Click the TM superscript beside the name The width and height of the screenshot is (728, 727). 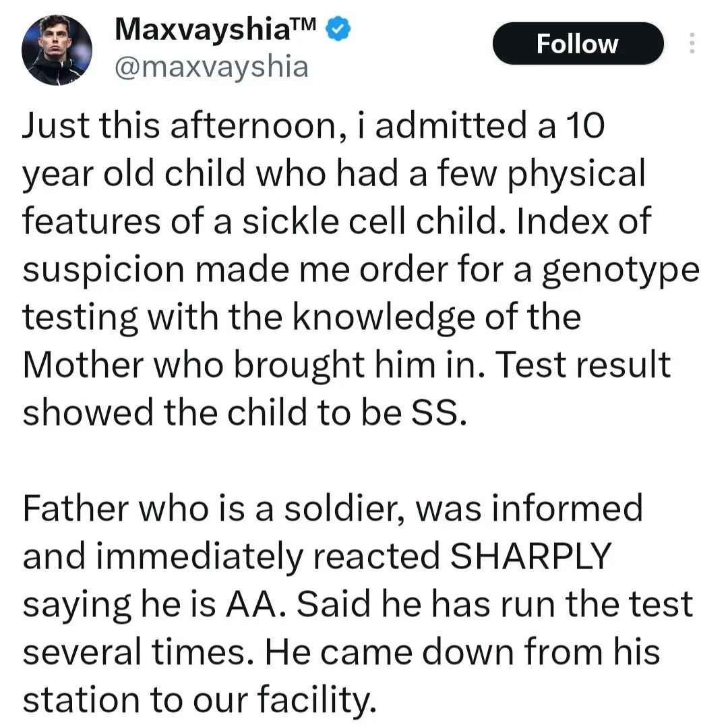(303, 23)
